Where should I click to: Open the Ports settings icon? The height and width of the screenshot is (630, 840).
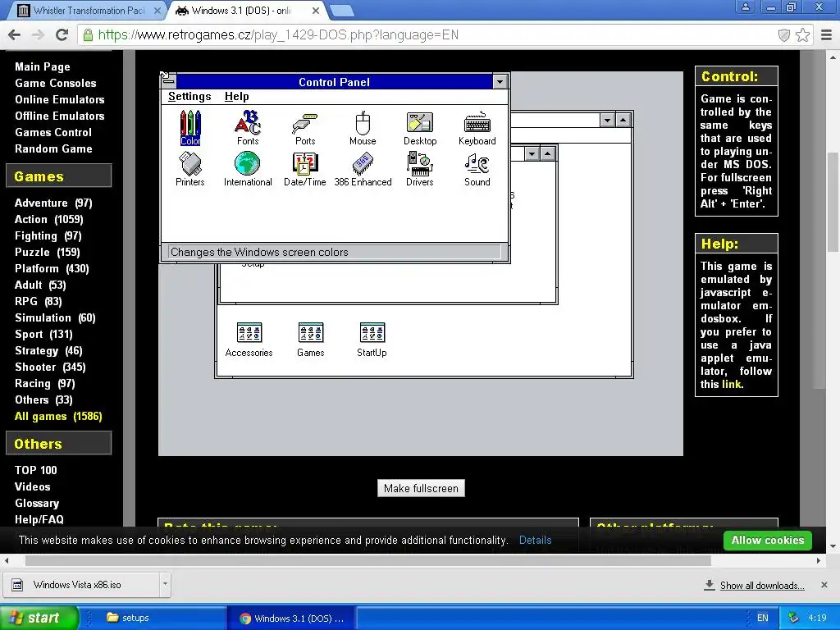tap(305, 127)
